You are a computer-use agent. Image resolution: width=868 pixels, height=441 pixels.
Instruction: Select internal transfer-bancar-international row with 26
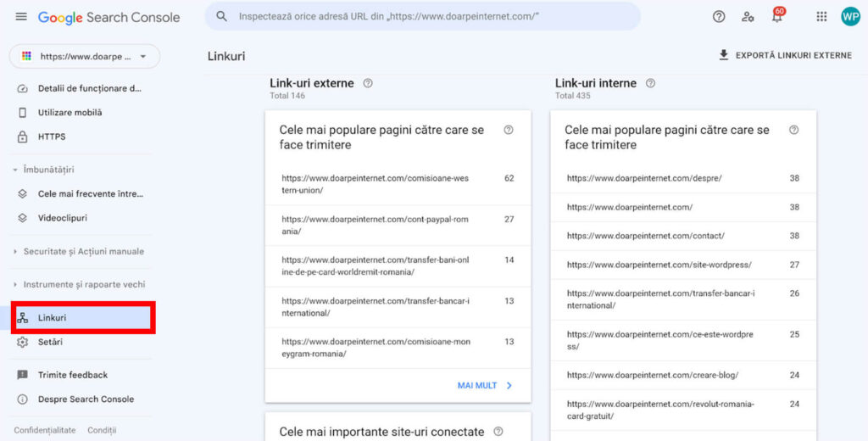click(x=683, y=299)
